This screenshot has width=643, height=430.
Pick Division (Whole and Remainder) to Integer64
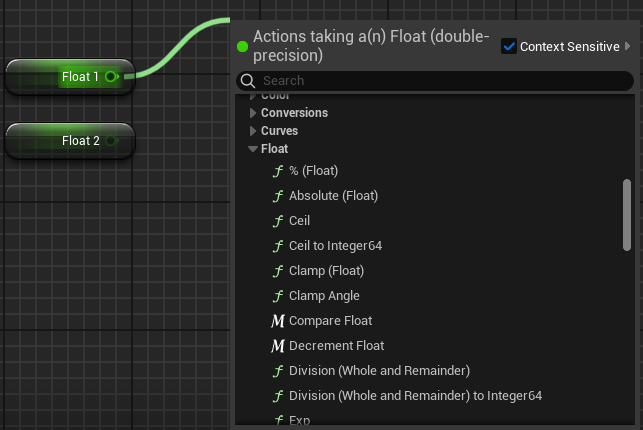point(415,396)
